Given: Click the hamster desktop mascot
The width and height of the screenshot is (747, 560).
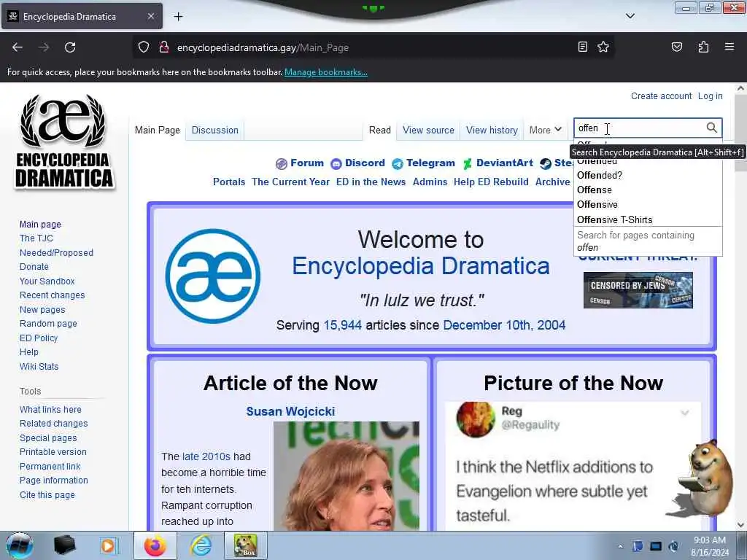Looking at the screenshot, I should coord(701,478).
